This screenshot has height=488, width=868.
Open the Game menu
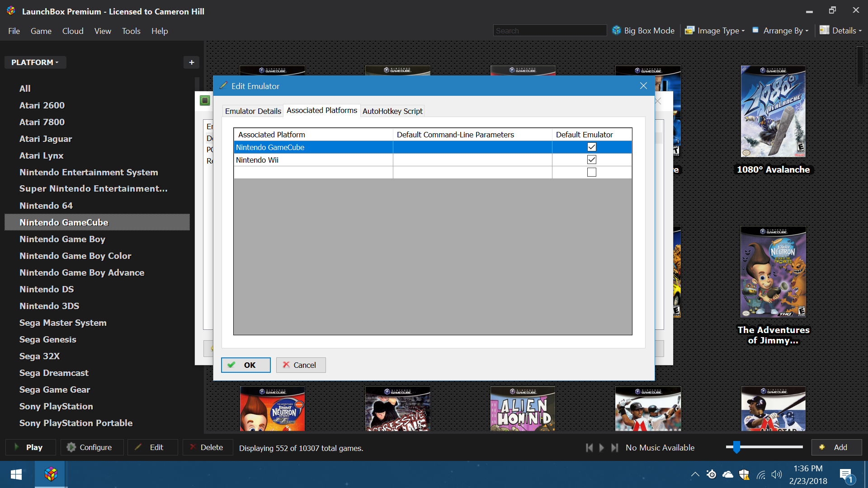41,31
